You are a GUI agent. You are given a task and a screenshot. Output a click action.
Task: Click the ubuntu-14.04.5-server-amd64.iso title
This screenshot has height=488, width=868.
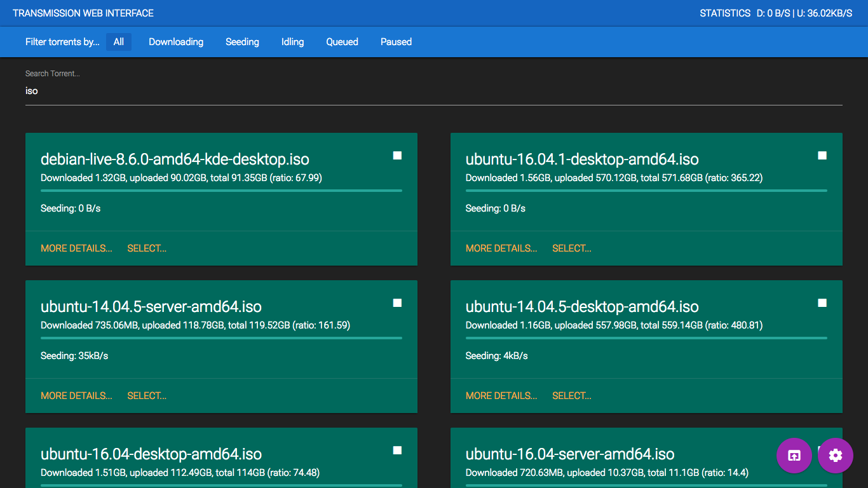click(x=151, y=307)
